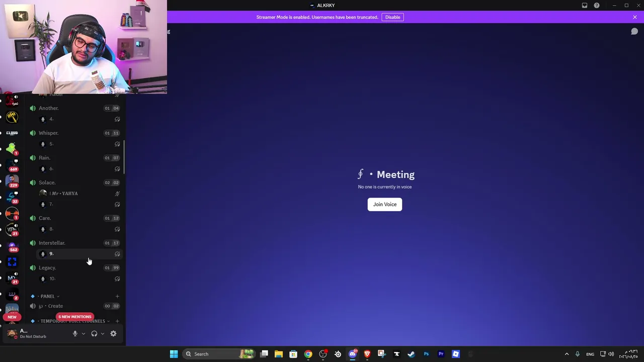The width and height of the screenshot is (644, 362).
Task: Click the NEW servers indicator
Action: [x=12, y=317]
